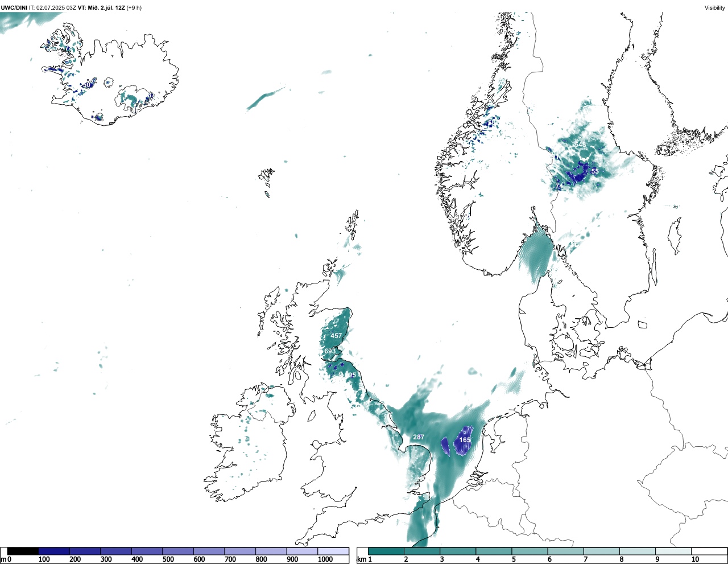Click the 300–400 m visibility swatch
This screenshot has height=564, width=728.
point(116,551)
